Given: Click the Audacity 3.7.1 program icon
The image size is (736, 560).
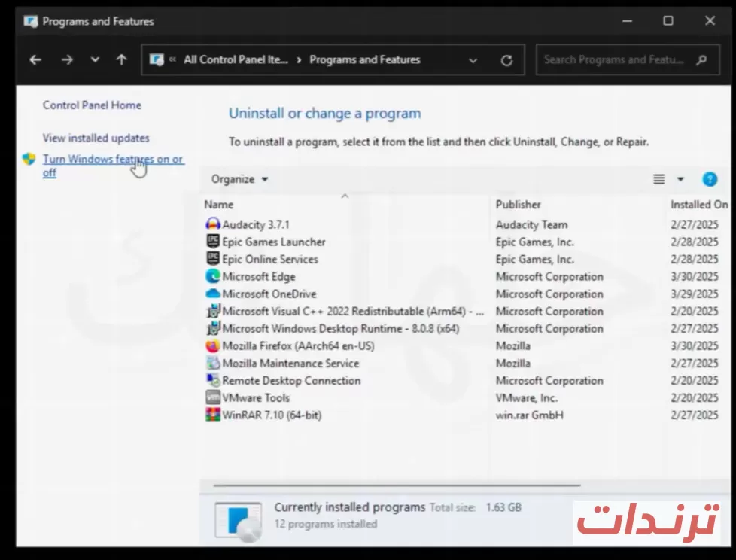Looking at the screenshot, I should click(x=213, y=224).
